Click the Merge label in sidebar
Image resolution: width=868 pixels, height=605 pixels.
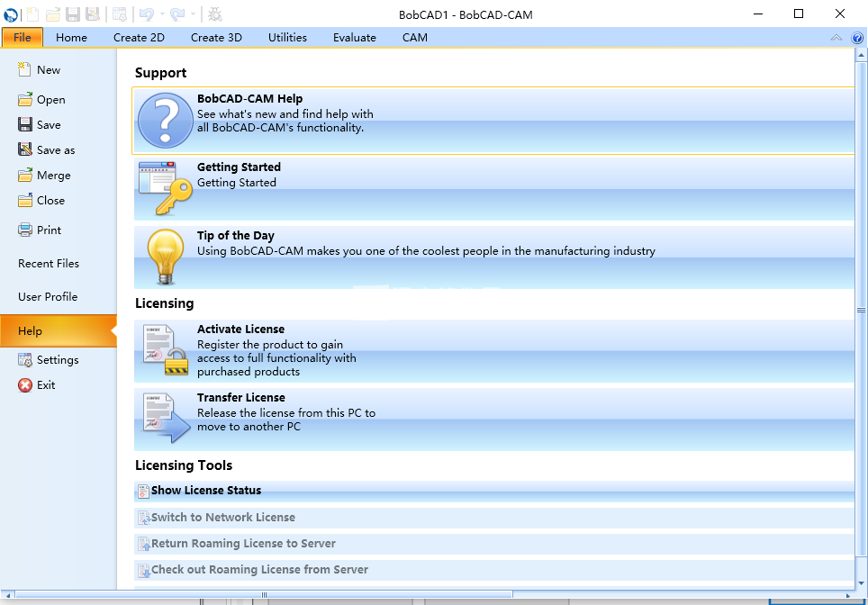click(54, 175)
